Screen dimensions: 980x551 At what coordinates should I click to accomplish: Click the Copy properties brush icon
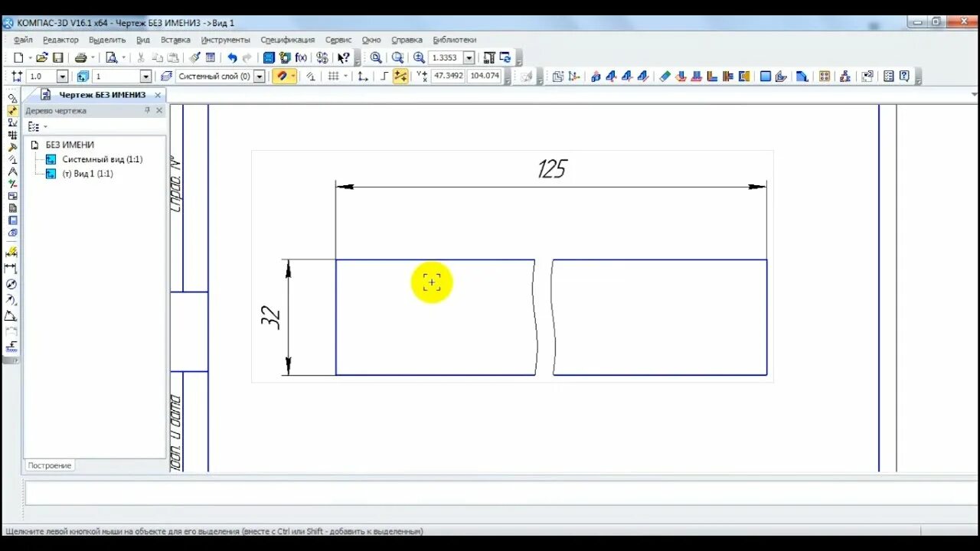pyautogui.click(x=194, y=57)
